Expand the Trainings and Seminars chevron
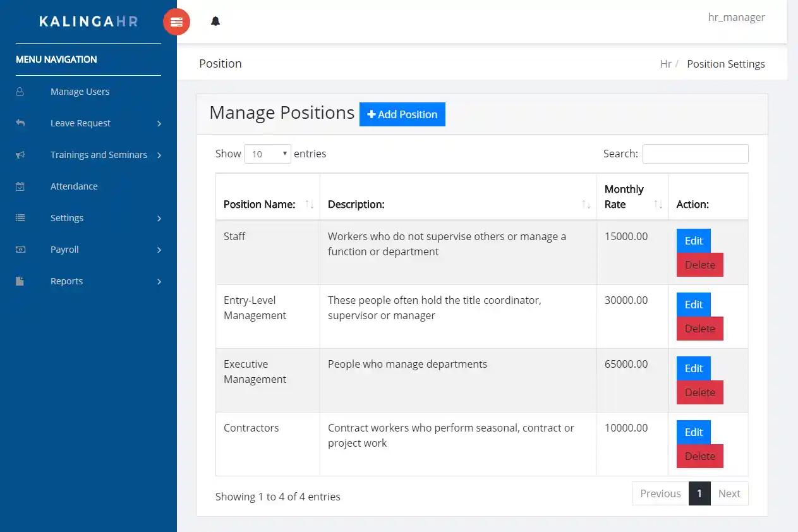The image size is (798, 532). (159, 155)
